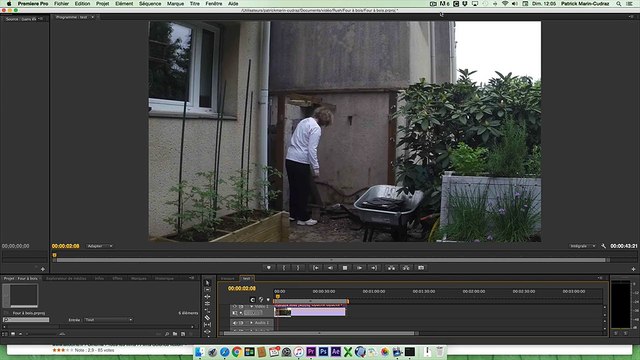Toggle Audio 1 sync lock
Image resolution: width=640 pixels, height=360 pixels.
tap(241, 323)
